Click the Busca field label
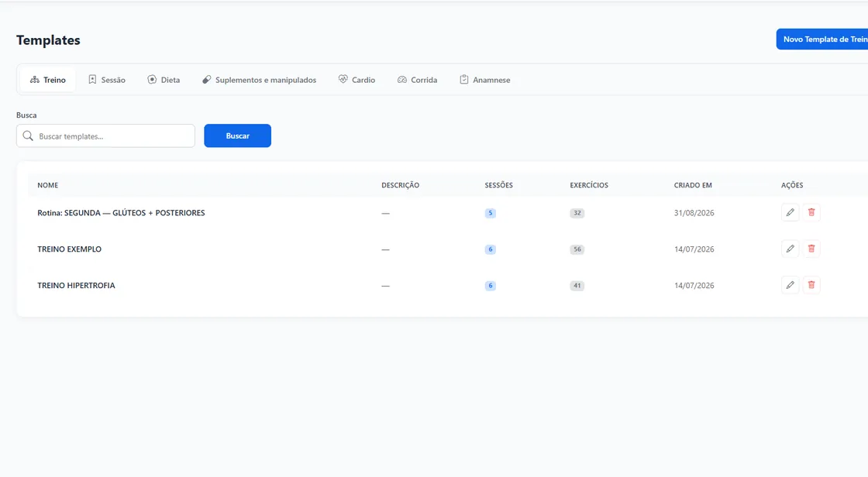Viewport: 868px width, 477px height. pyautogui.click(x=26, y=115)
